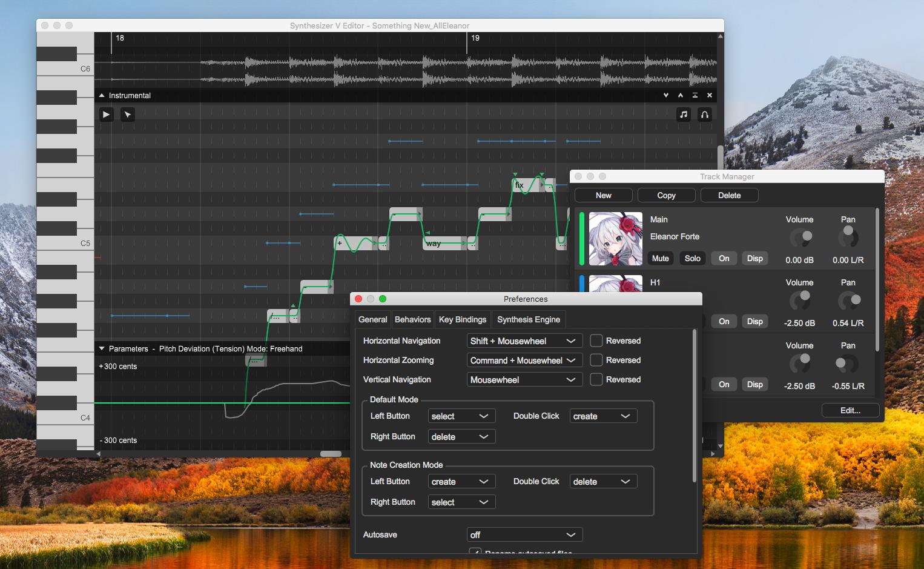Click the Track Manager vertical scrollbar

click(x=877, y=280)
